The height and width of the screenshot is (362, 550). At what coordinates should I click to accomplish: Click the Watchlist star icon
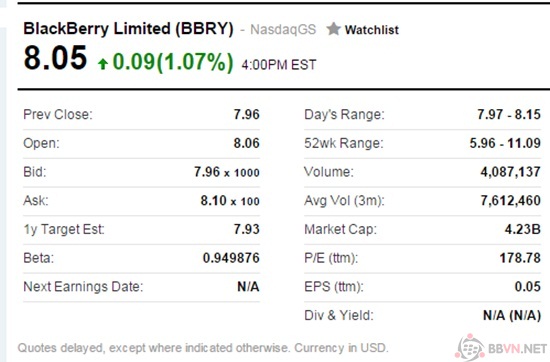(333, 29)
